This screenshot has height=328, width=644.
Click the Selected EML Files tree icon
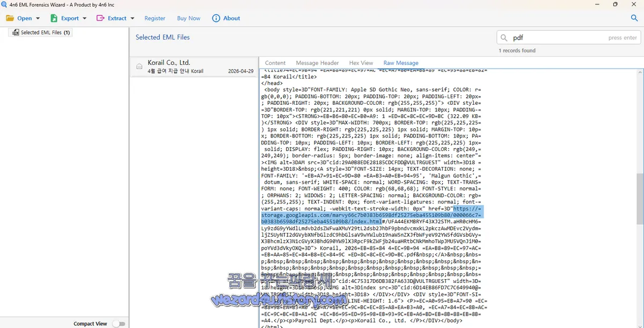[x=16, y=32]
